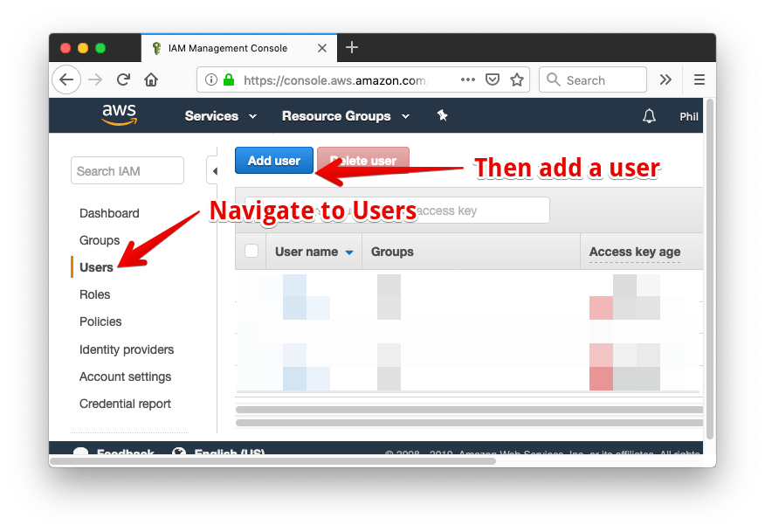
Task: Open Identity providers in sidebar
Action: tap(127, 349)
